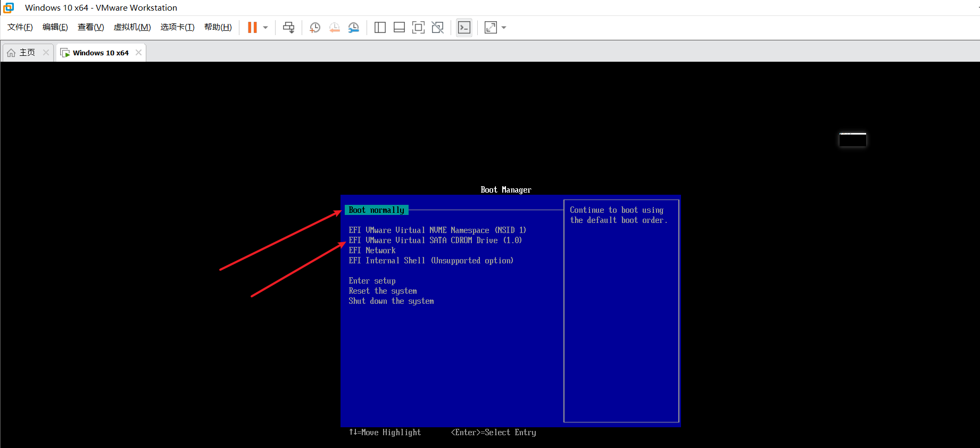Close the Windows 10 x64 tab
The image size is (980, 448).
[138, 53]
